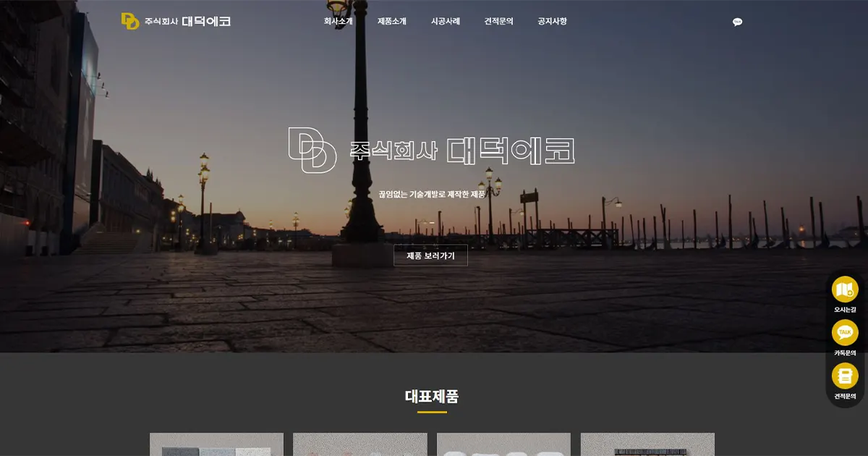Go to the 제품소개 menu item

pyautogui.click(x=392, y=22)
